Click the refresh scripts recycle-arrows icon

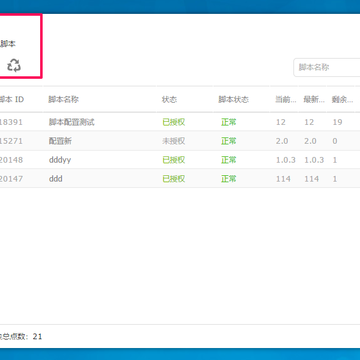point(14,65)
